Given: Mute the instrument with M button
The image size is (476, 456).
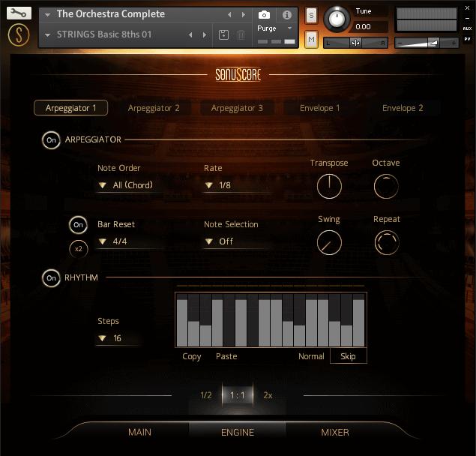Looking at the screenshot, I should point(312,39).
